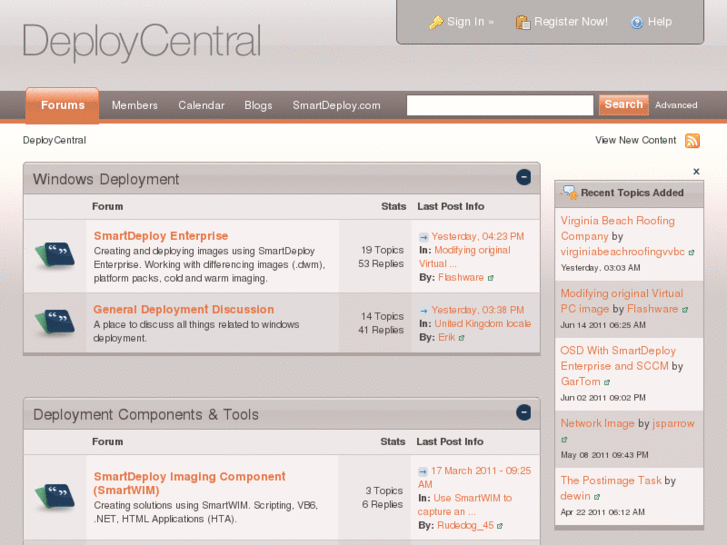Click profile icon next to virginiabeachroofingvvbc
The height and width of the screenshot is (545, 727).
tap(691, 253)
